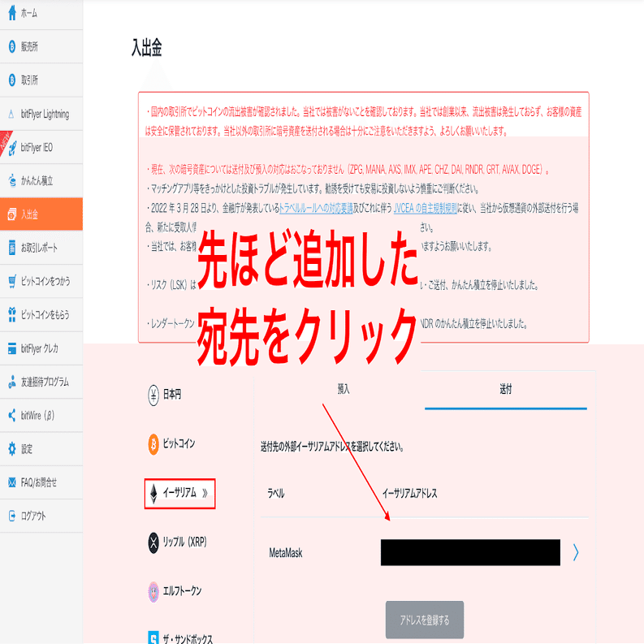Viewport: 644px width, 644px height.
Task: Switch to the 送付 tab
Action: coord(506,389)
